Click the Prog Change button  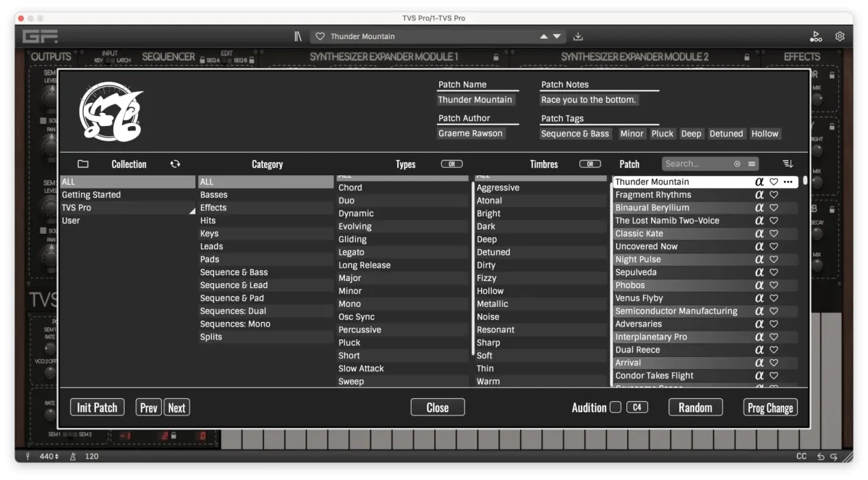coord(770,408)
